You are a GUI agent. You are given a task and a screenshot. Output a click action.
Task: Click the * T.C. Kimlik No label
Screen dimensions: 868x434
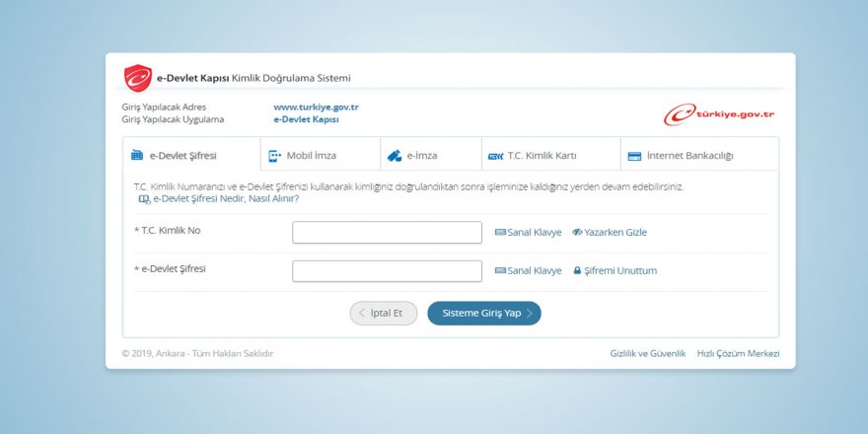pos(167,230)
